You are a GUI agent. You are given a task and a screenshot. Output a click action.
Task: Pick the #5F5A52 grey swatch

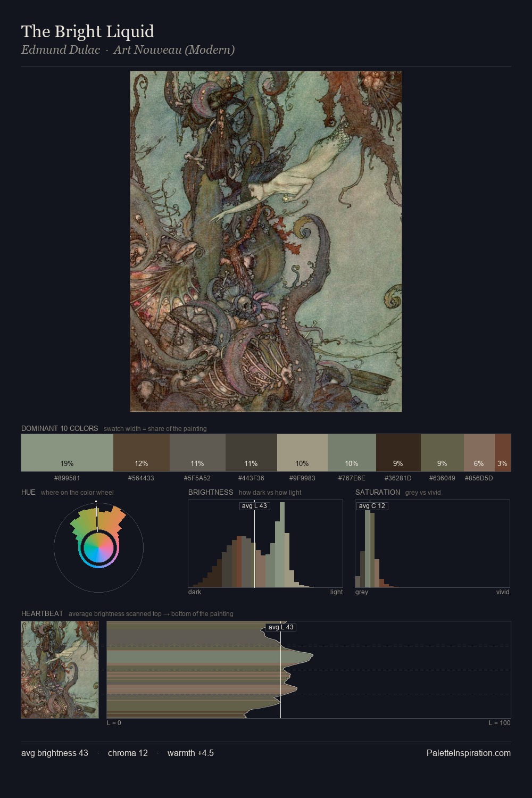(x=197, y=453)
